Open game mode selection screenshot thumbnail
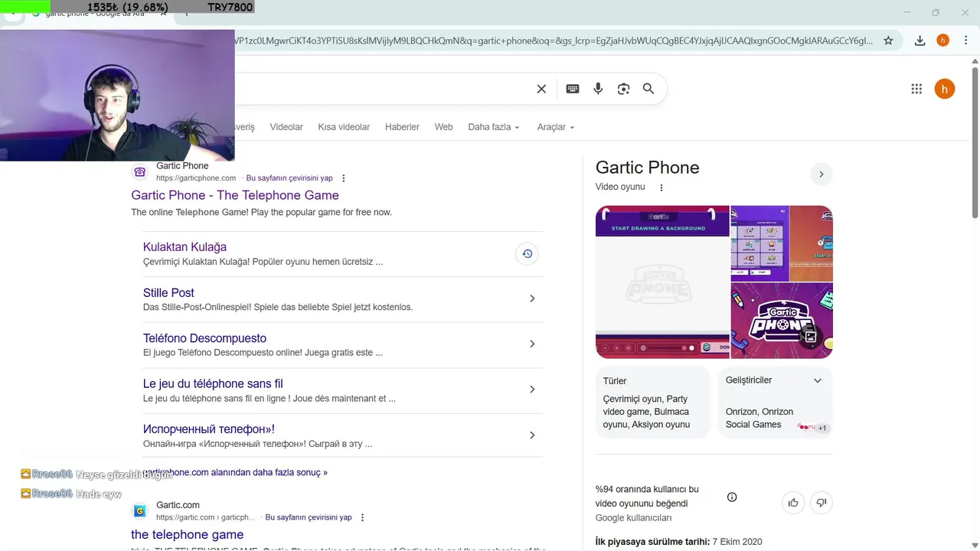 tap(759, 243)
